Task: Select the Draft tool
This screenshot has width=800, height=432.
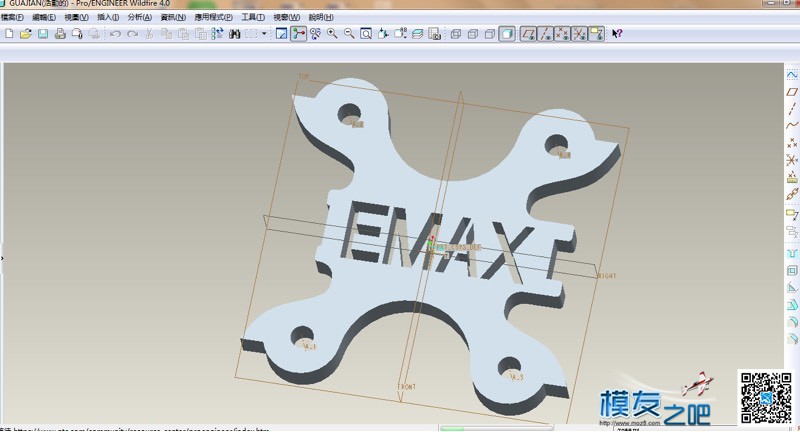Action: (x=792, y=305)
